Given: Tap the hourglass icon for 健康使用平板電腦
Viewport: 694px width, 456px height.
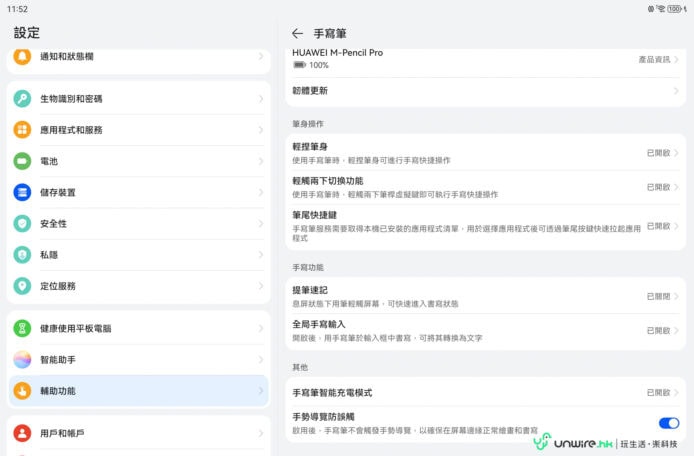Looking at the screenshot, I should (x=22, y=328).
